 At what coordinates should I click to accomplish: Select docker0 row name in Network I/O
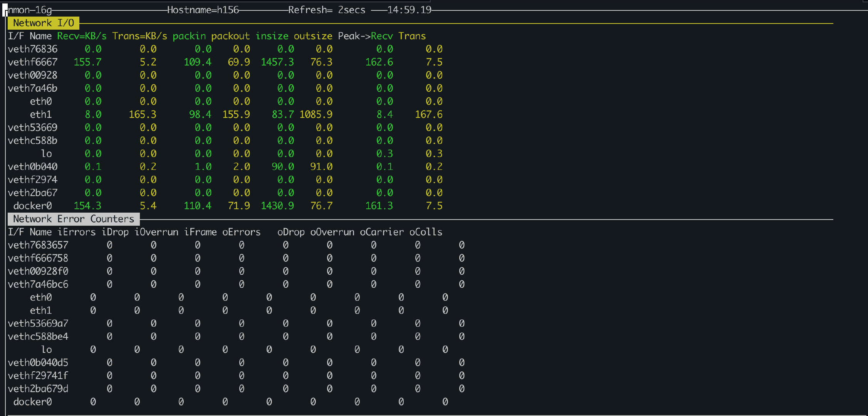tap(33, 206)
